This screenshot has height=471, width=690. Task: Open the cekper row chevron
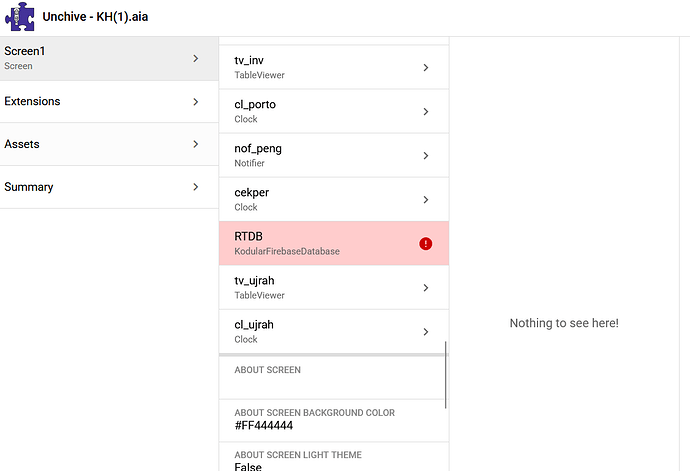pyautogui.click(x=426, y=199)
